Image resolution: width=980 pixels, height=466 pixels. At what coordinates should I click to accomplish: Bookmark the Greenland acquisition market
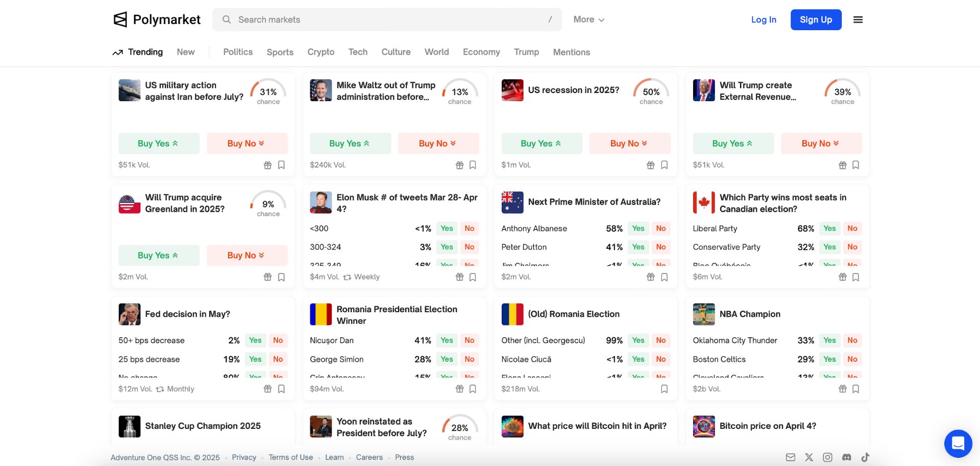(x=281, y=277)
